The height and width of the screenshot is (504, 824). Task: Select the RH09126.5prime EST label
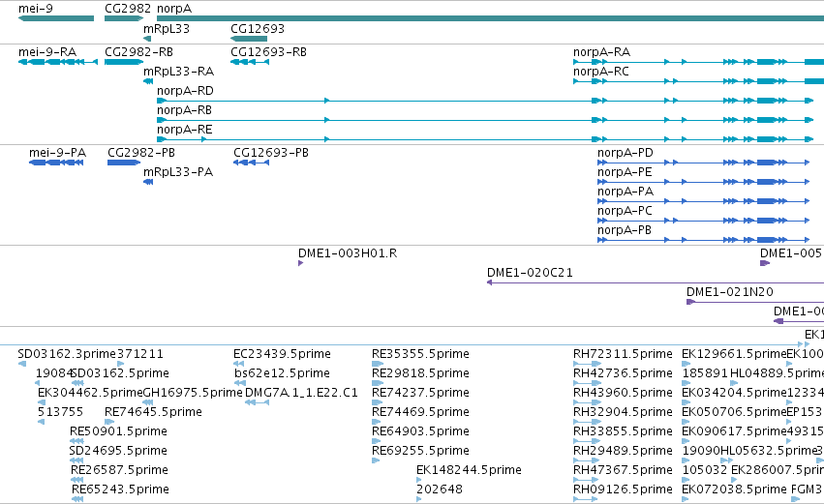[623, 490]
